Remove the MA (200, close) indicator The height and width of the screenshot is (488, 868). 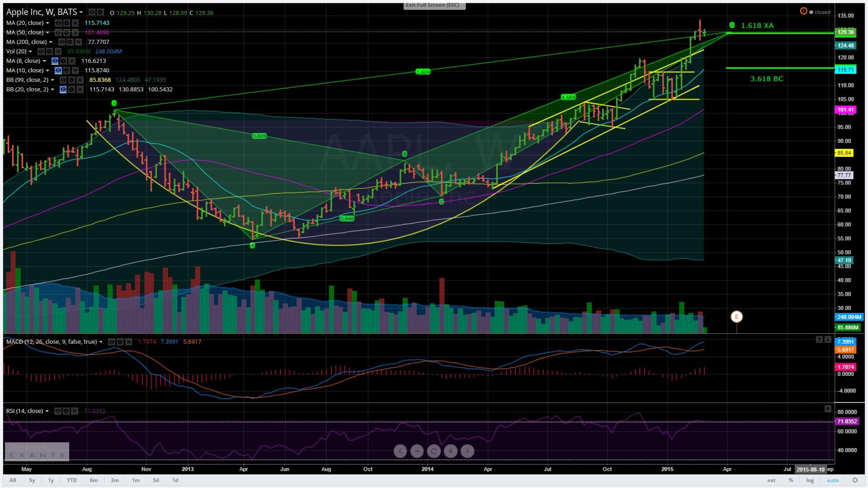(79, 42)
